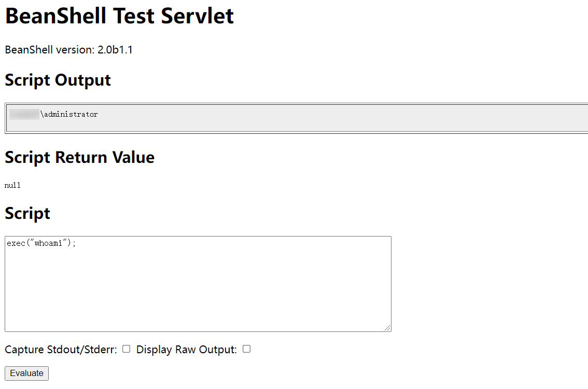Click the null return value text
The image size is (588, 389).
pos(12,185)
